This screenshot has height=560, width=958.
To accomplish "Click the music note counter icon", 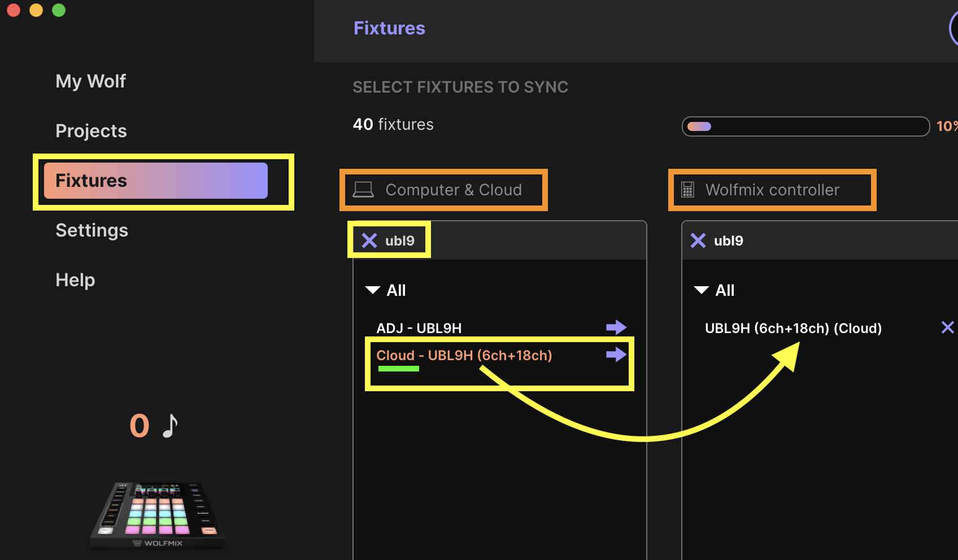I will click(170, 426).
